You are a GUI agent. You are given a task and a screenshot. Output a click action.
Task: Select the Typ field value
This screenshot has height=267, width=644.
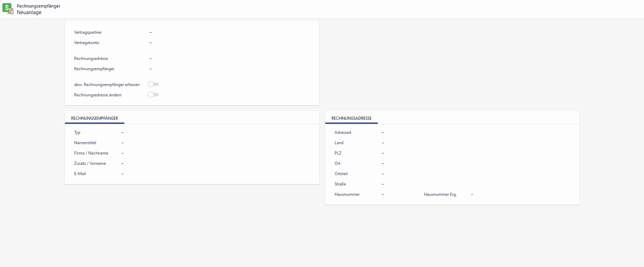pos(122,132)
